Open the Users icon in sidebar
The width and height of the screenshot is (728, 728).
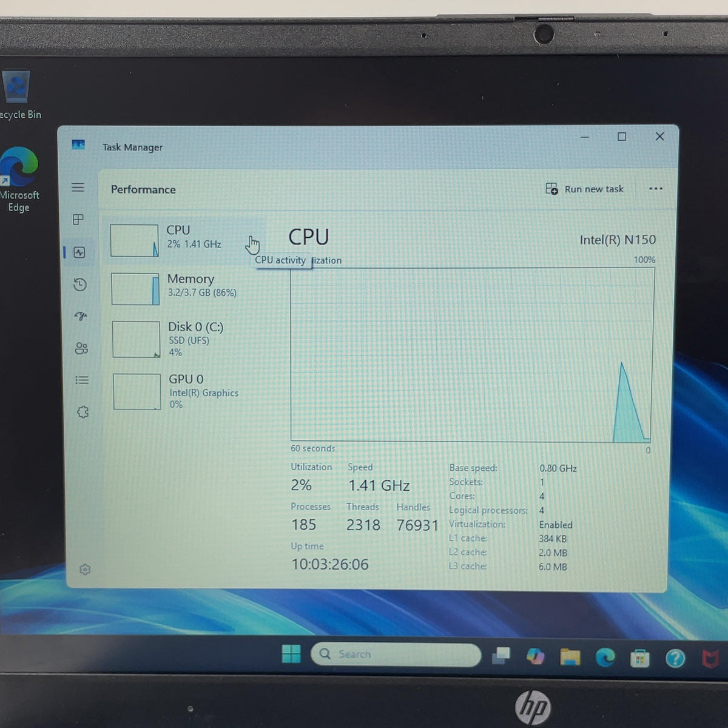pos(81,348)
